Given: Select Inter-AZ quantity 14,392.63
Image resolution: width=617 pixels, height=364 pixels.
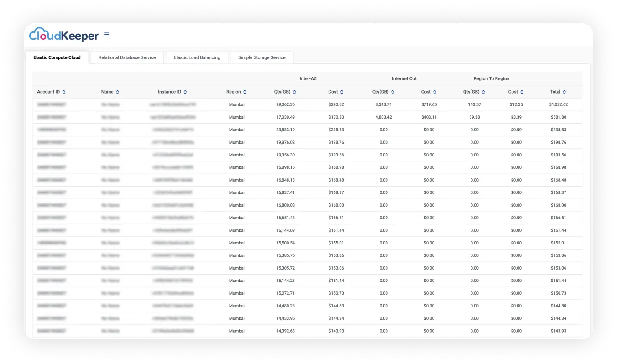Looking at the screenshot, I should (286, 331).
